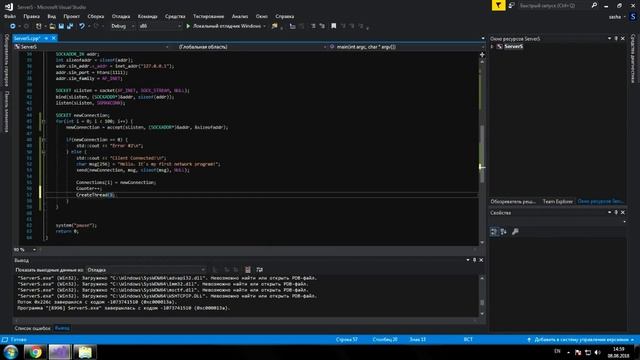Click Добавить в систему управления версиями
Screen dimensions: 640x360
click(x=581, y=340)
